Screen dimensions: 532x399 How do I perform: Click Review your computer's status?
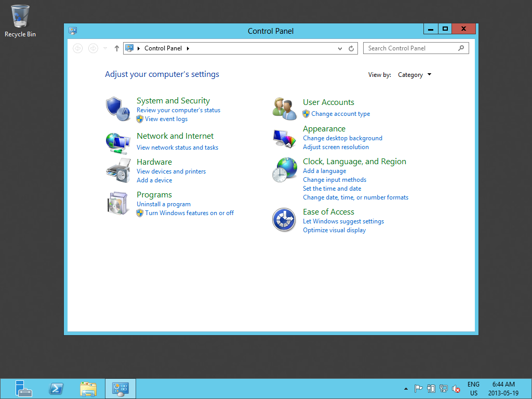click(179, 110)
